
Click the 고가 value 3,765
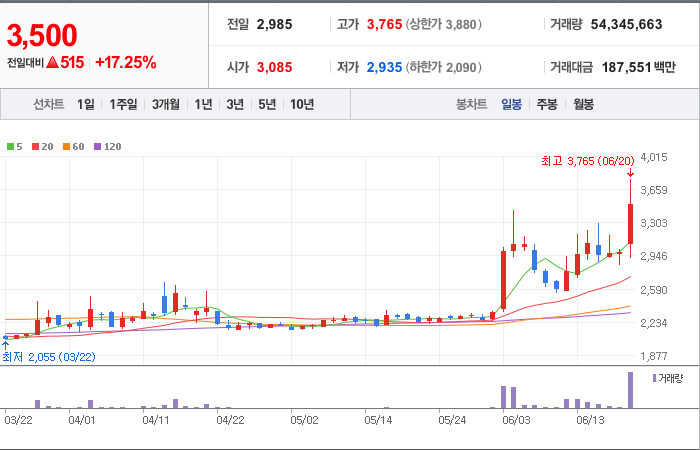pos(384,24)
